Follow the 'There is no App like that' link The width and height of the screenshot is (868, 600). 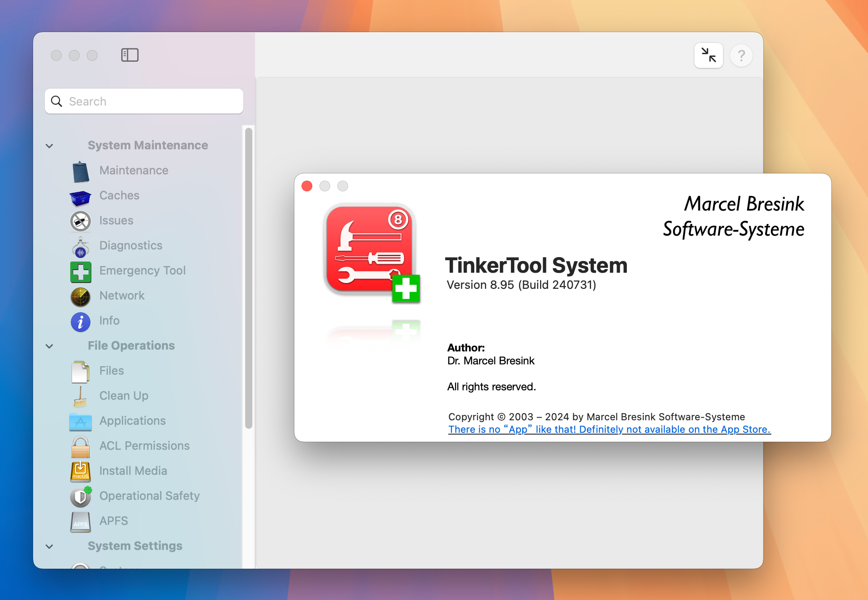click(x=609, y=429)
